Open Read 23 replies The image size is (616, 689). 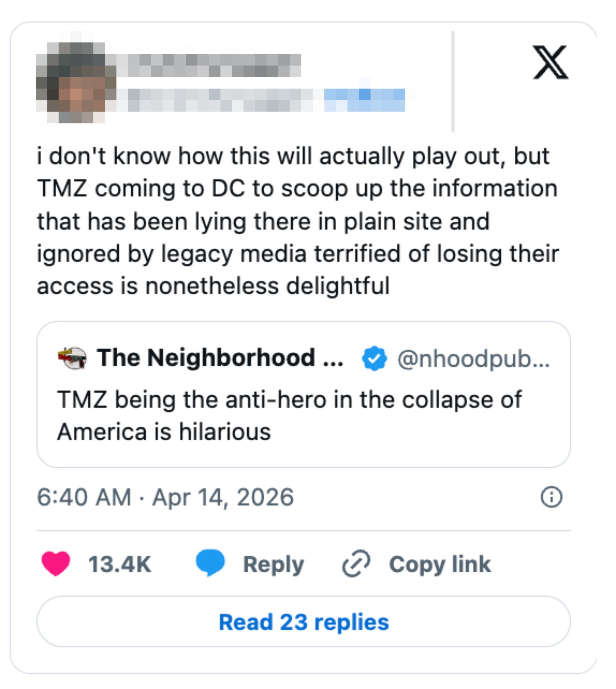pos(304,622)
